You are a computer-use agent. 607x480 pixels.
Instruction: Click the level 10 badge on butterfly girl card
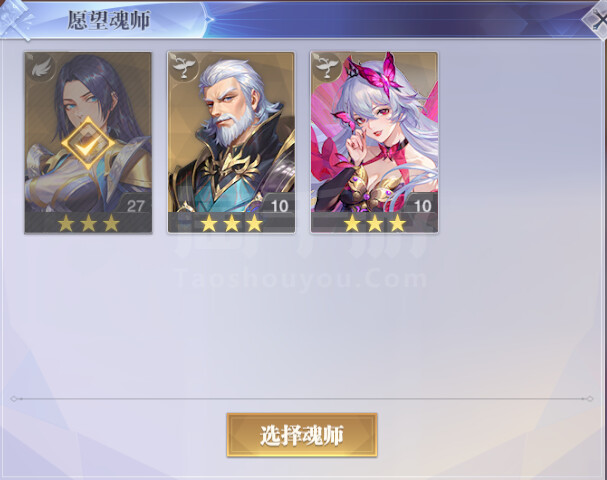(x=421, y=203)
